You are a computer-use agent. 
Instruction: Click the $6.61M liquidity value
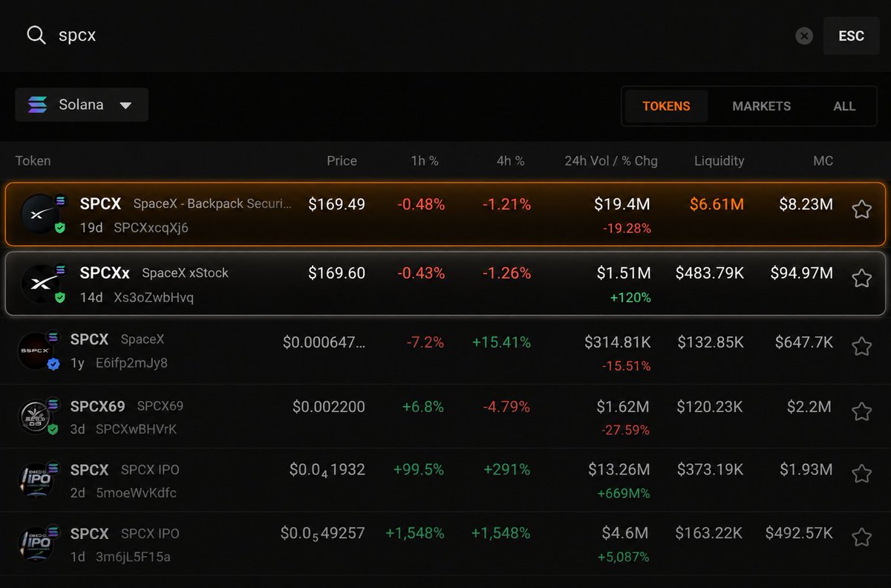point(717,204)
